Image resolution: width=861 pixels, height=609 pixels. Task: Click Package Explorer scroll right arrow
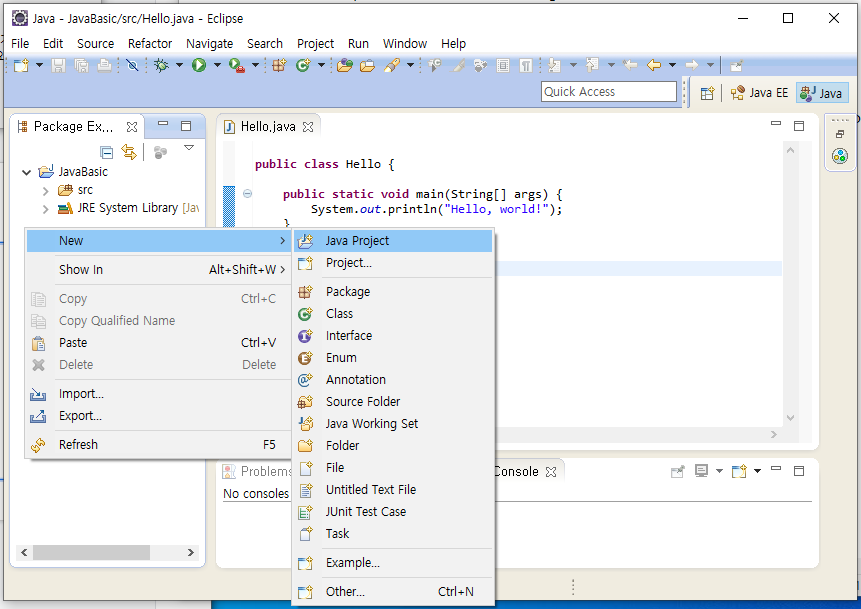click(191, 552)
